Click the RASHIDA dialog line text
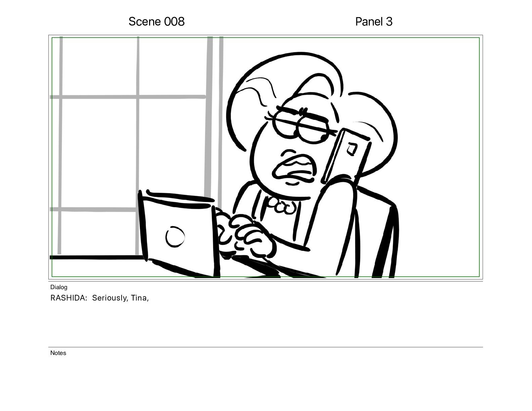 click(x=99, y=298)
